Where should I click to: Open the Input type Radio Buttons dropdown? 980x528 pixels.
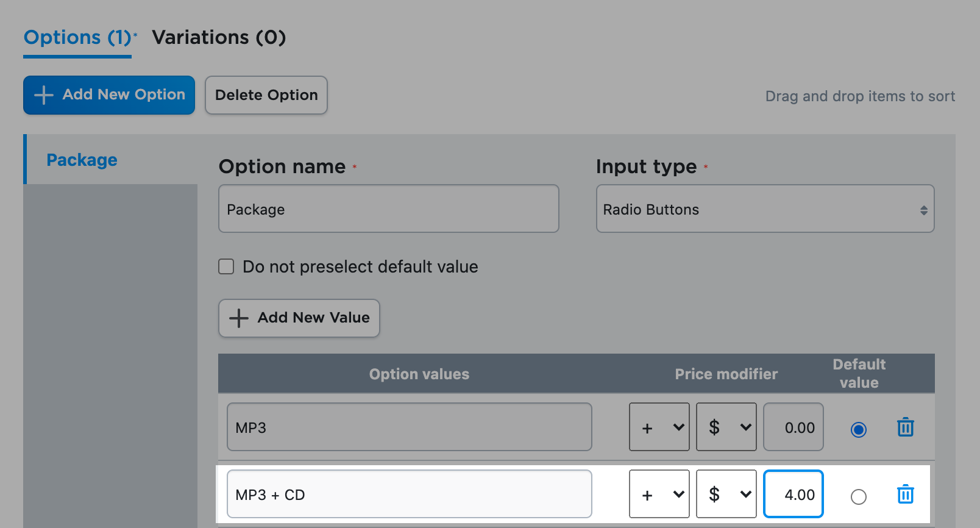click(765, 209)
